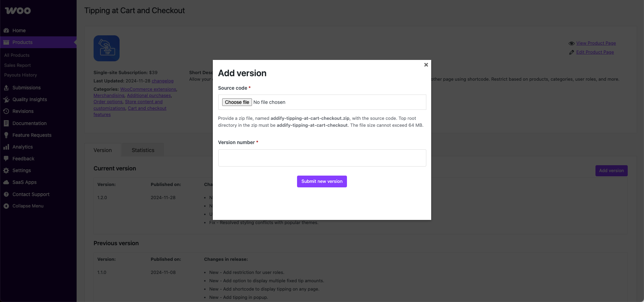Click the SaaS Apps cloud icon

click(x=6, y=182)
